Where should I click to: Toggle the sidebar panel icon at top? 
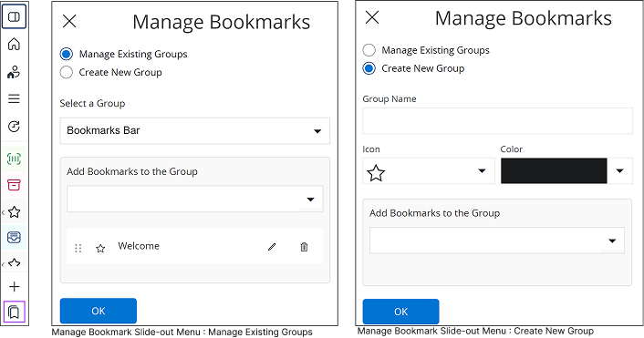point(14,16)
